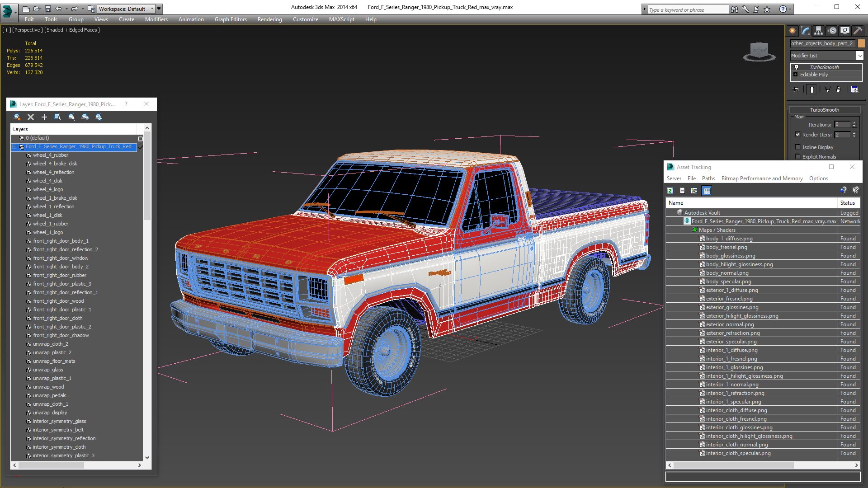Open the Utilities hammer panel tab
This screenshot has width=868, height=488.
pyautogui.click(x=858, y=31)
